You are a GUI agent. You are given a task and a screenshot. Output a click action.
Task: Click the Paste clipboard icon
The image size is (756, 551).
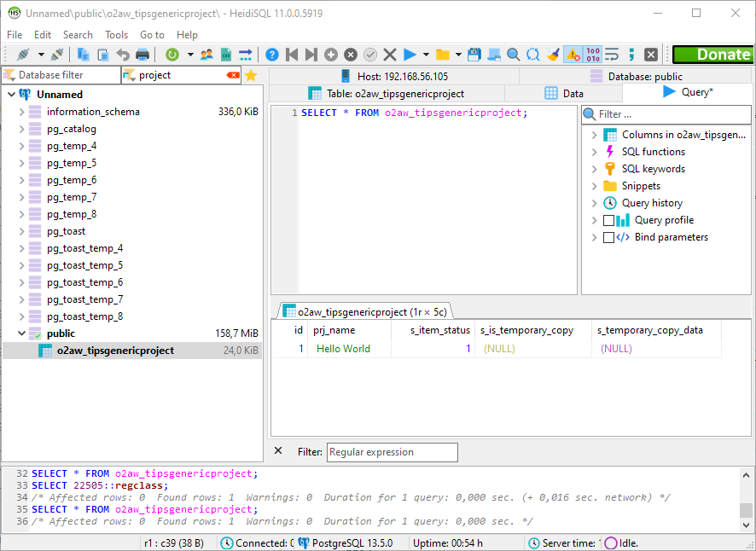[x=102, y=55]
